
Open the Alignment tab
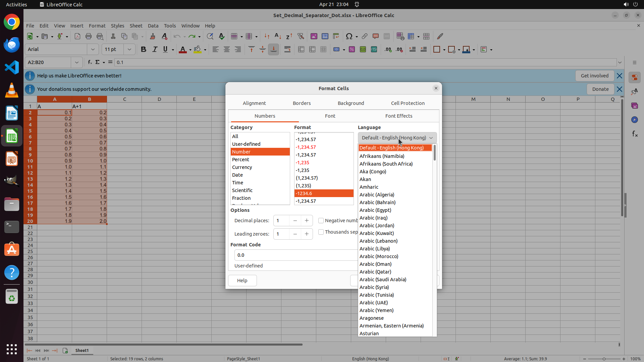click(254, 103)
